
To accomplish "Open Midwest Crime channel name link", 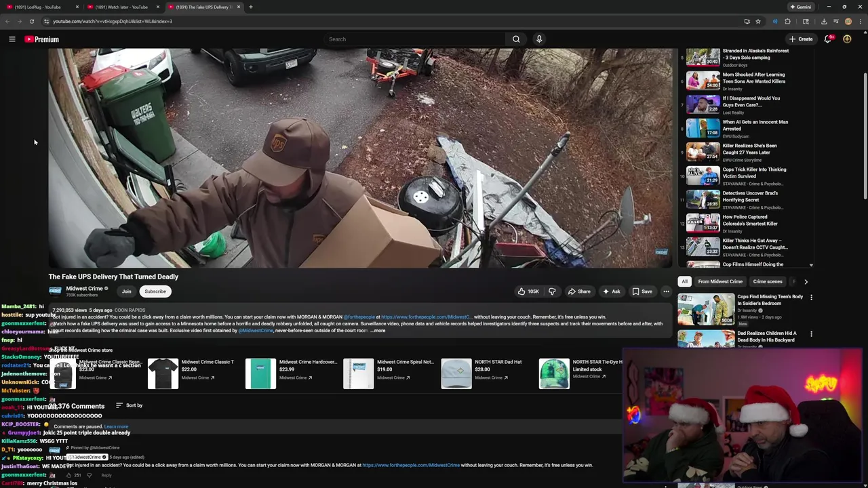I will click(84, 288).
